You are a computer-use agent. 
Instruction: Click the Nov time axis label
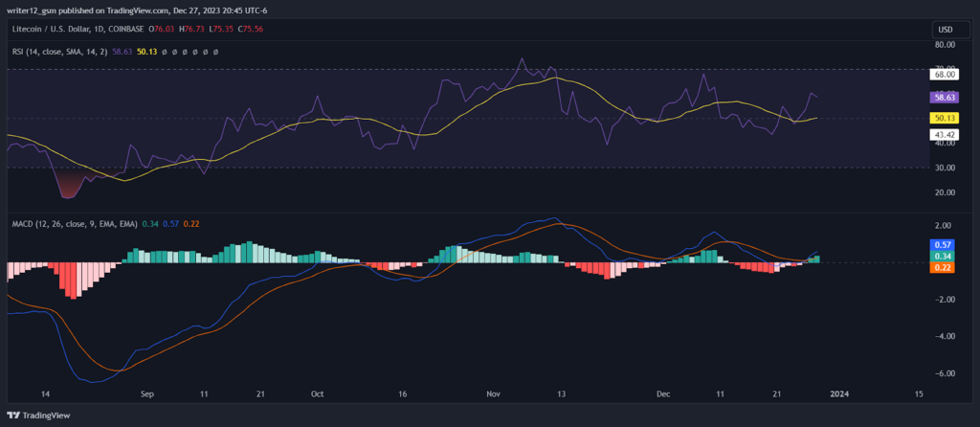coord(493,394)
